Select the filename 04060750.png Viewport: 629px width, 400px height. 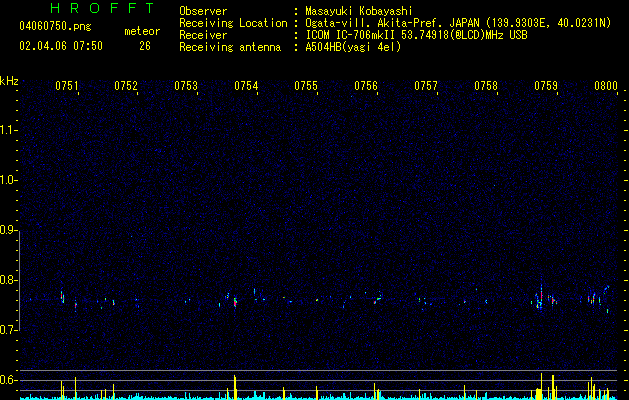[55, 26]
